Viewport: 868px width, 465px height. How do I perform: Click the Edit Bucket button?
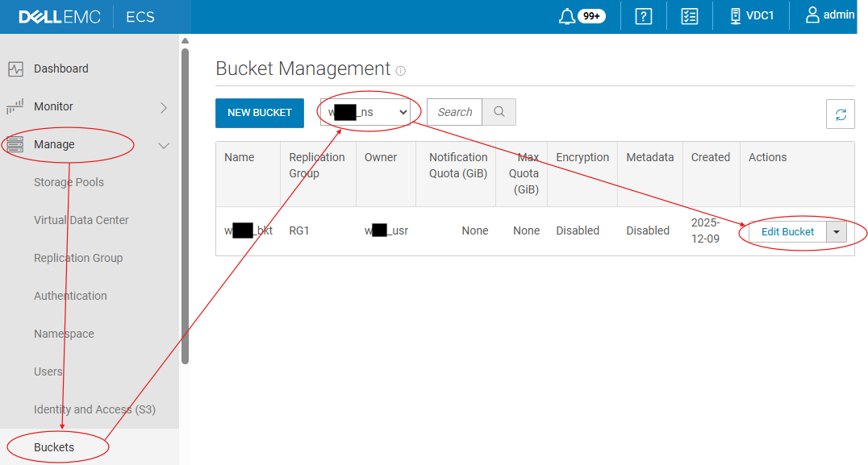click(x=787, y=231)
